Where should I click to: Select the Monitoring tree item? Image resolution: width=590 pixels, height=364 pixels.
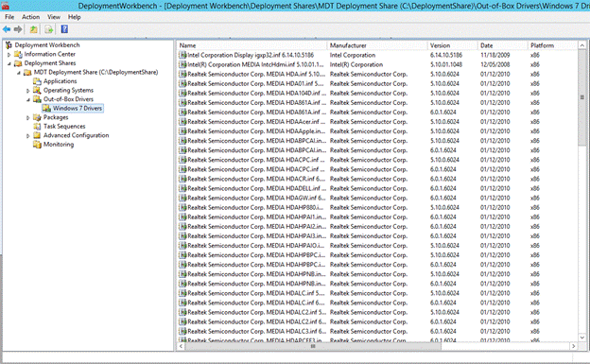click(59, 145)
